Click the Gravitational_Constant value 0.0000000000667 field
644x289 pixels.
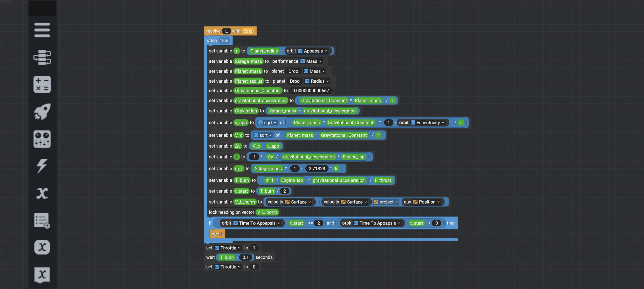310,91
